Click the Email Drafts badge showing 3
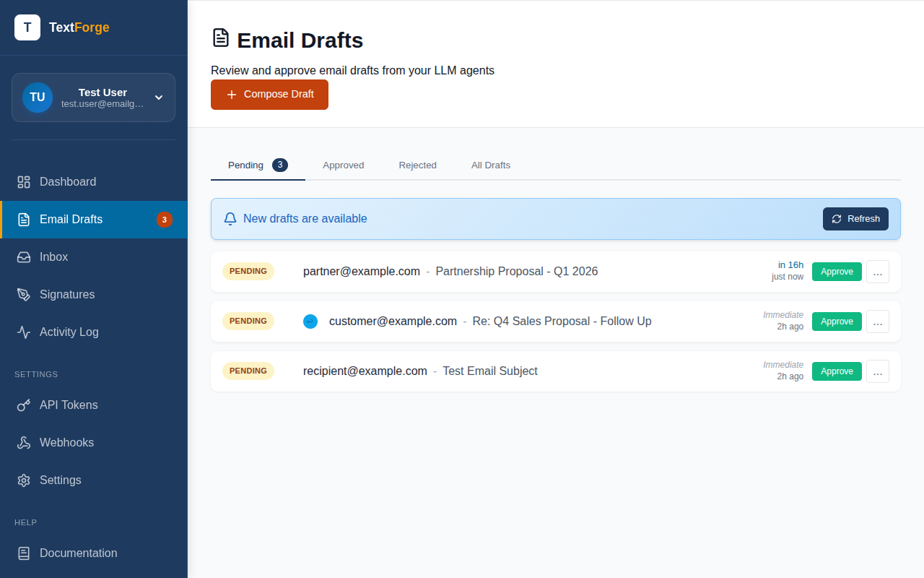 pos(165,220)
